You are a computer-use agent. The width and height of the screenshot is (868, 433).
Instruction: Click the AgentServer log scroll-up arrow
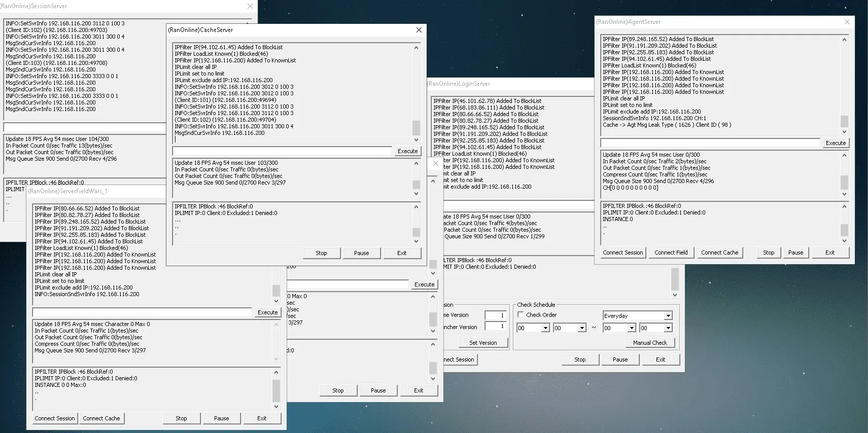tap(844, 40)
